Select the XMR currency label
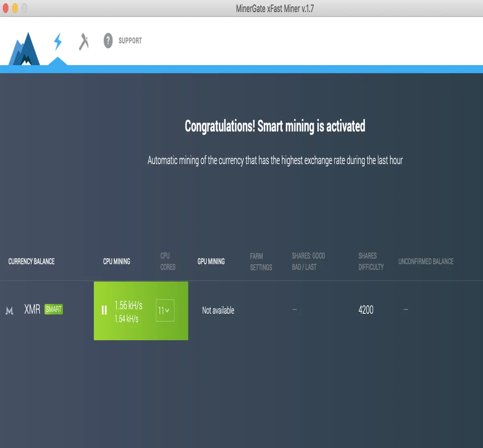 (32, 309)
